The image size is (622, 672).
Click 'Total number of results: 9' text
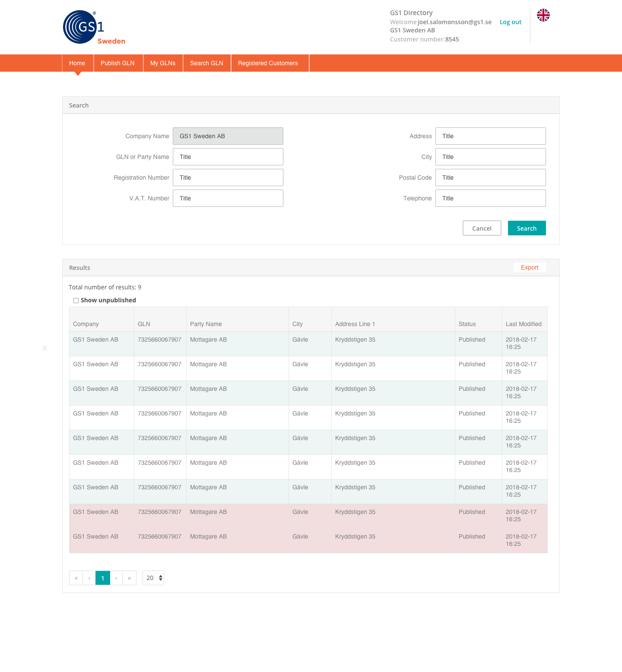point(105,287)
